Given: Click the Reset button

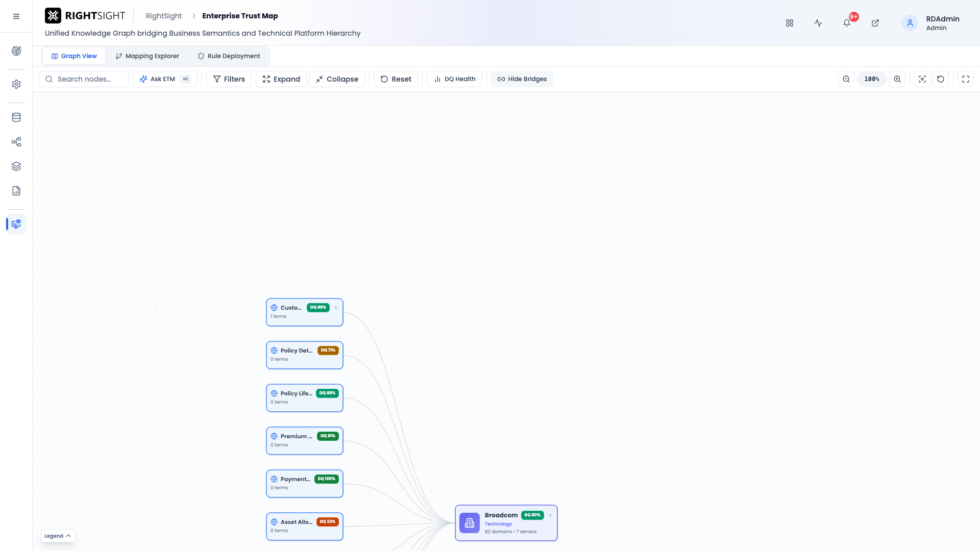Looking at the screenshot, I should point(396,79).
